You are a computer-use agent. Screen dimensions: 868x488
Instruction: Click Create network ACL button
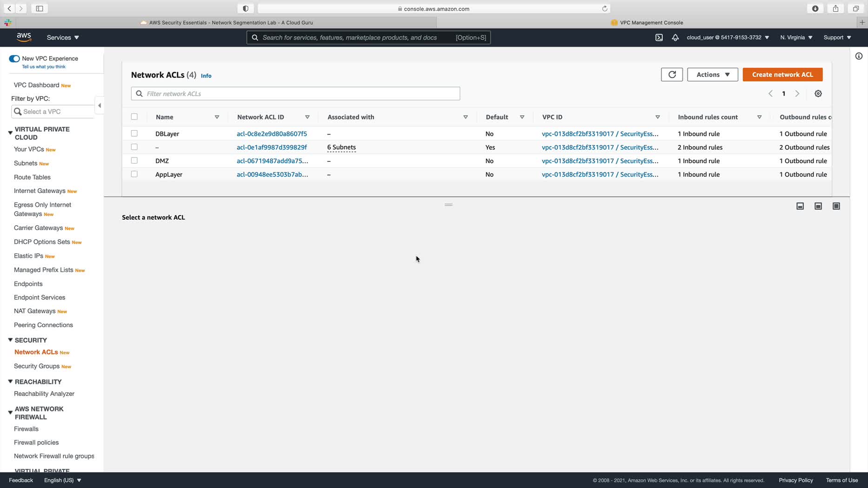782,74
